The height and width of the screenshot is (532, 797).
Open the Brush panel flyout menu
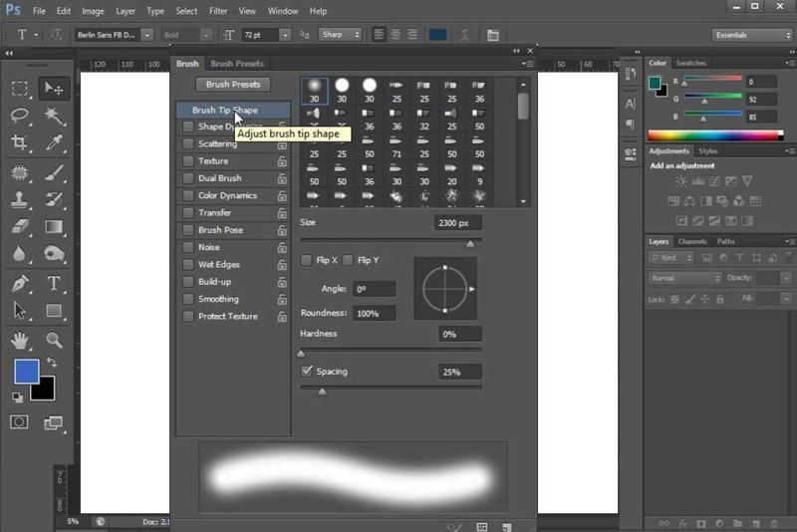point(528,64)
